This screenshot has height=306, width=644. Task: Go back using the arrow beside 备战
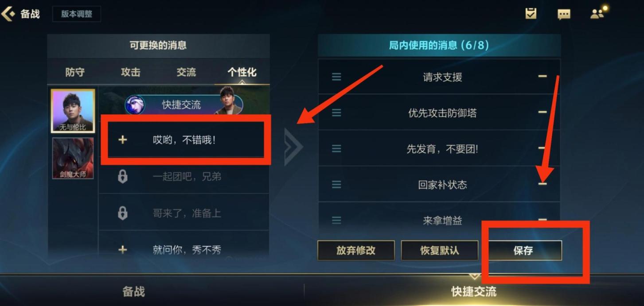click(x=8, y=14)
